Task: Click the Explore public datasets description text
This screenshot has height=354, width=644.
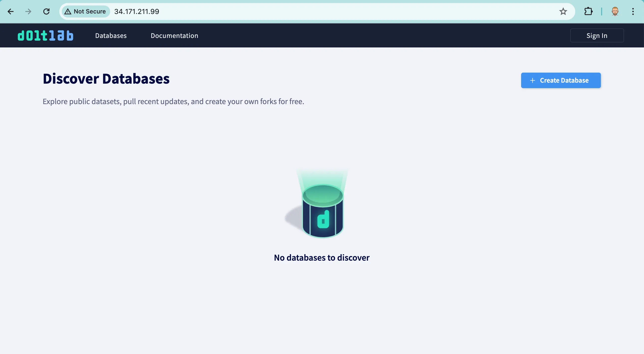Action: (173, 101)
